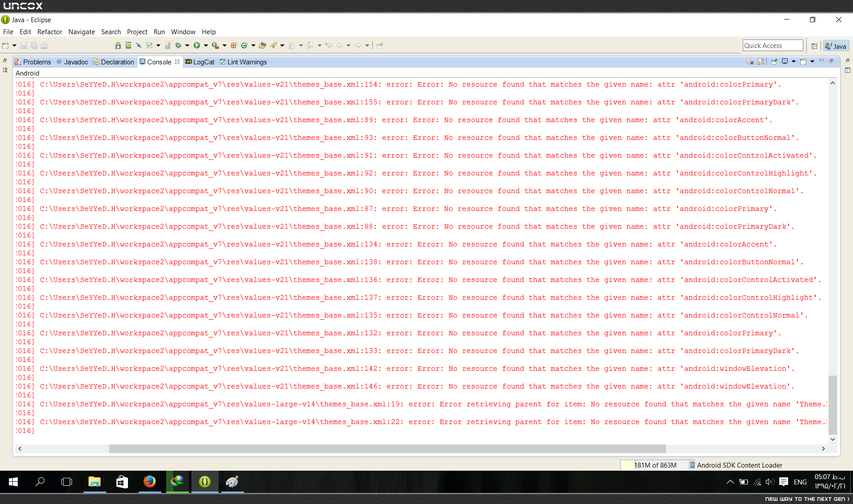Minimize the Console view panel
The height and width of the screenshot is (504, 853).
point(821,61)
